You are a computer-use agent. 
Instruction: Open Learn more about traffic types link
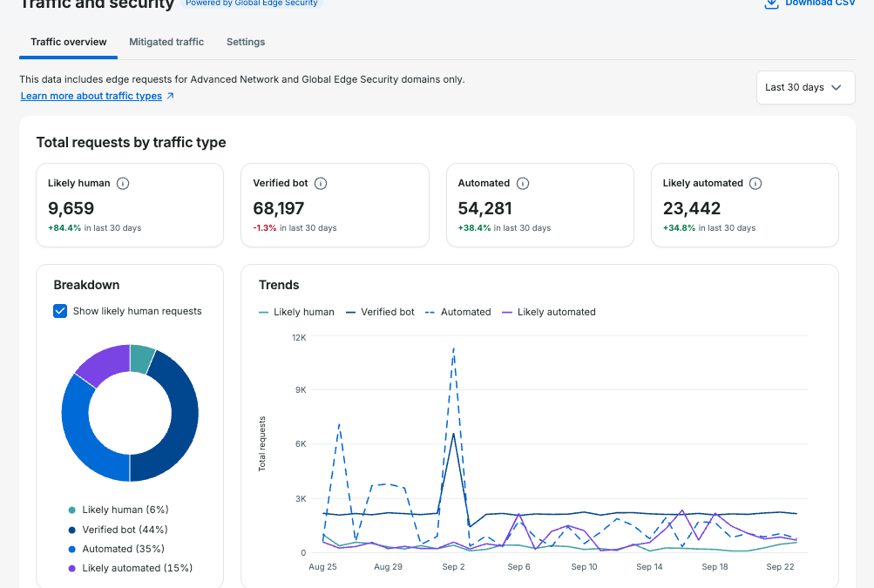(x=91, y=96)
